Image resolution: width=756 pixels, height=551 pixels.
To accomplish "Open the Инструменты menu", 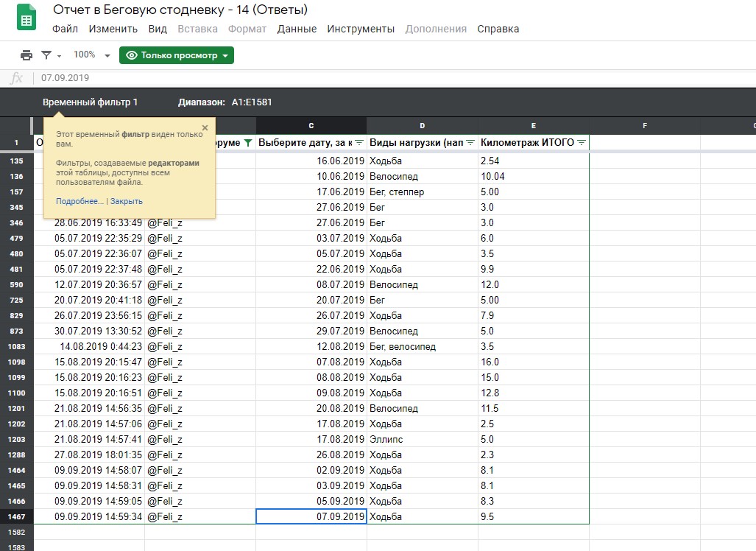I will click(361, 29).
